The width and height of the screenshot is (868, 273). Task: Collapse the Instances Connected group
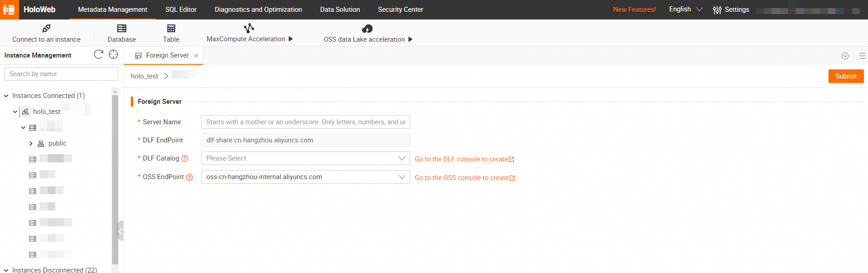pyautogui.click(x=6, y=96)
